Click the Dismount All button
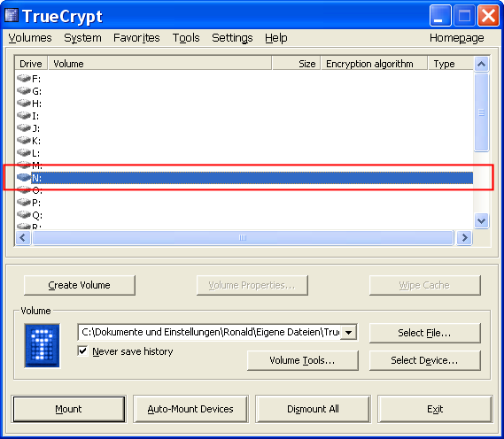Image resolution: width=504 pixels, height=439 pixels. tap(313, 409)
